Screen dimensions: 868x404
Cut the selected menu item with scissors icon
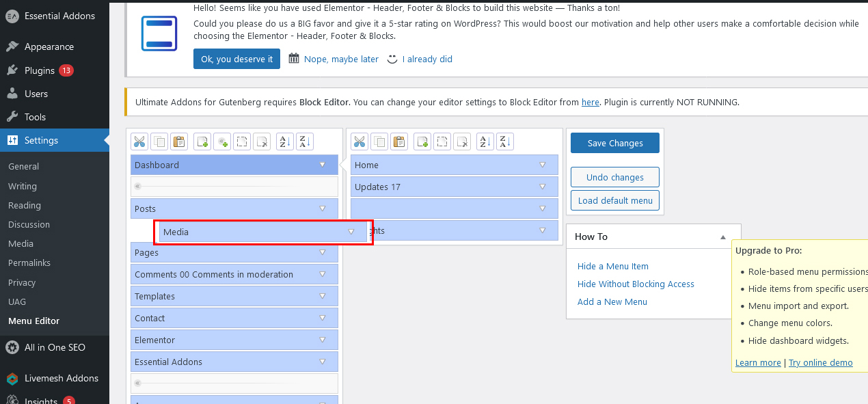point(139,142)
